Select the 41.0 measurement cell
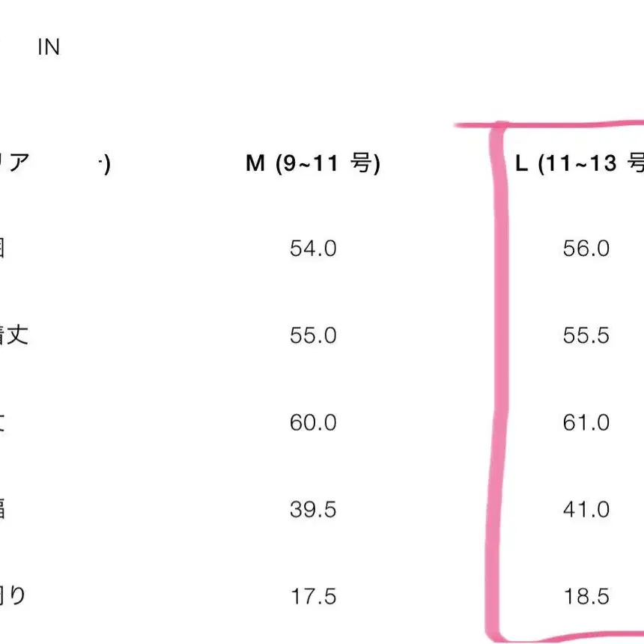 pyautogui.click(x=586, y=510)
